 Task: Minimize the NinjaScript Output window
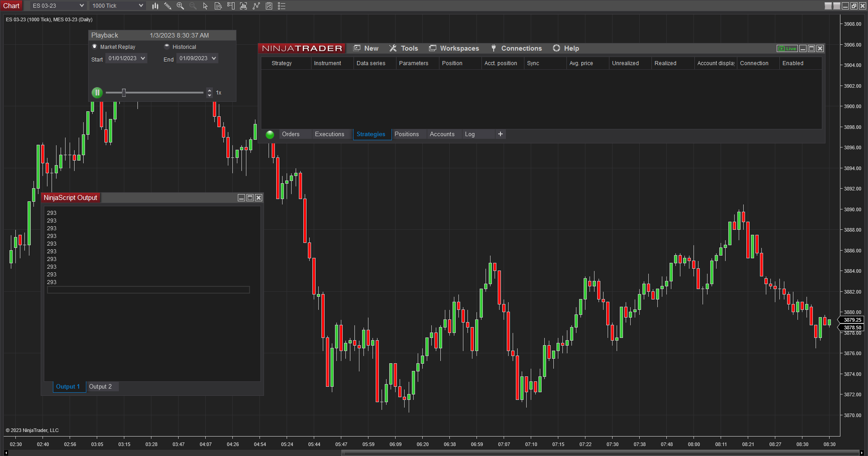pyautogui.click(x=241, y=198)
